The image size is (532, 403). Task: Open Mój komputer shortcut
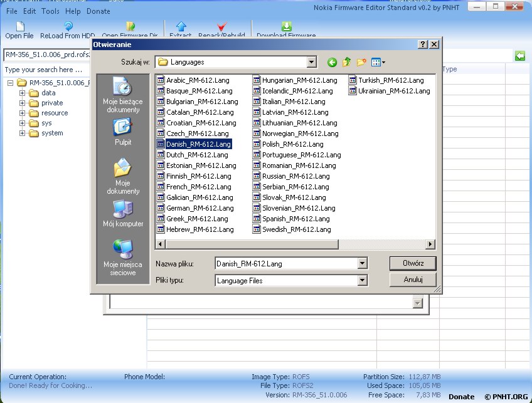pyautogui.click(x=123, y=214)
